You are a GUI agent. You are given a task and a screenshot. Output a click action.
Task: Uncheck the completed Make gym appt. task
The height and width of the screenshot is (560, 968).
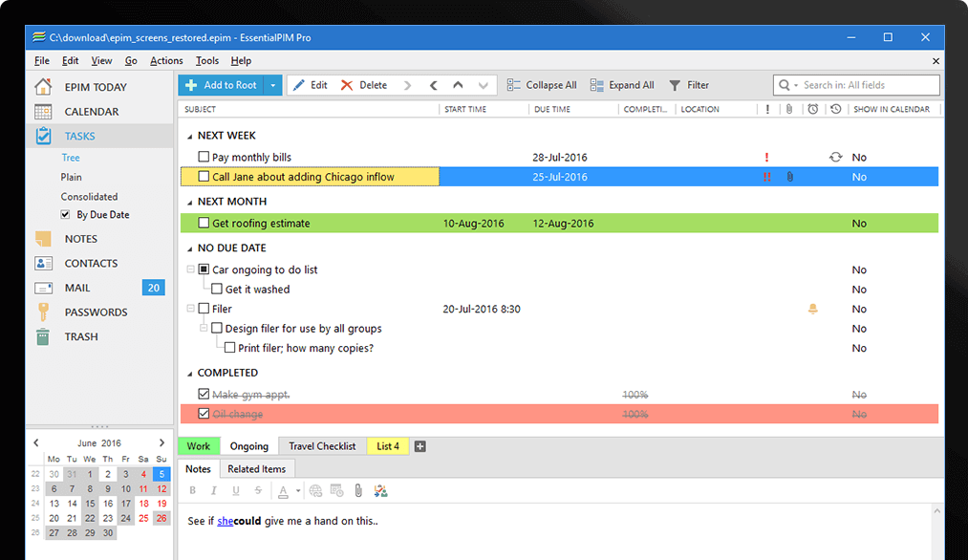coord(204,394)
